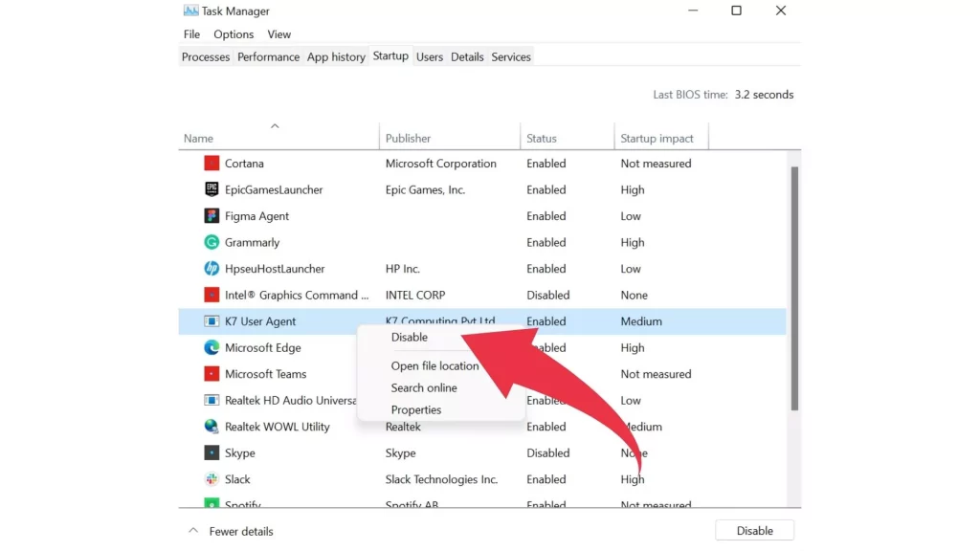Click the HP HpseuHostLauncher icon
This screenshot has width=980, height=551.
(x=212, y=269)
